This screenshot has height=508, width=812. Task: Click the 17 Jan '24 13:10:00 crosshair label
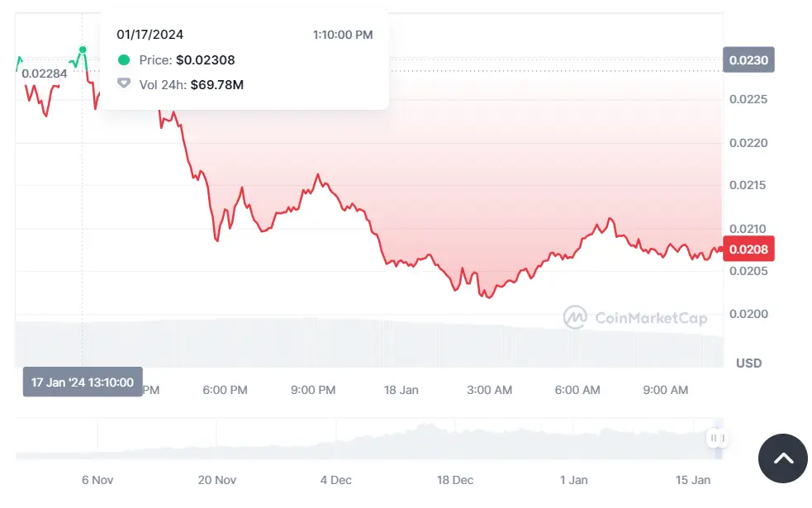[x=83, y=382]
